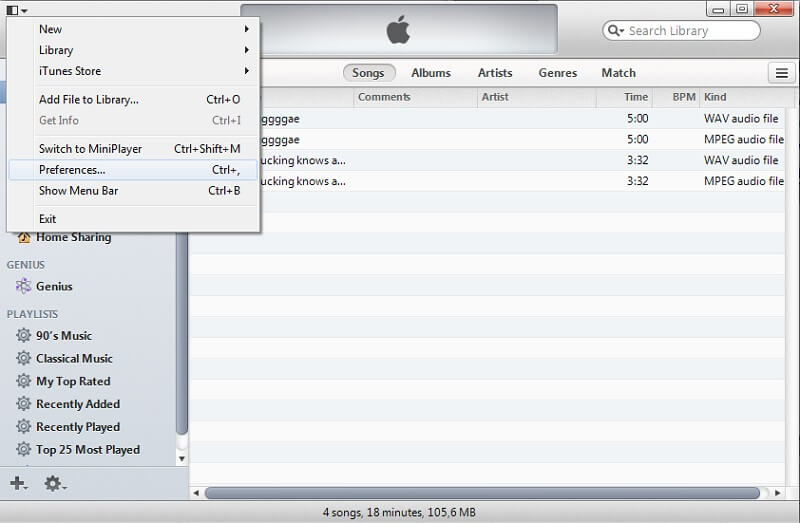
Task: Click the 90's Music gear icon
Action: 23,335
